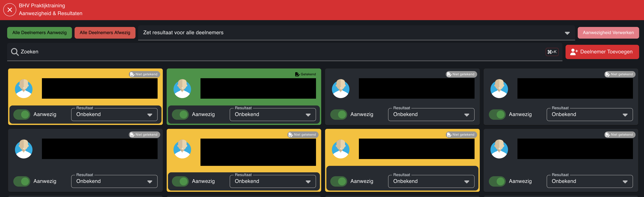The height and width of the screenshot is (197, 644).
Task: Toggle Aanwezig switch on bottom-right card
Action: tap(497, 181)
